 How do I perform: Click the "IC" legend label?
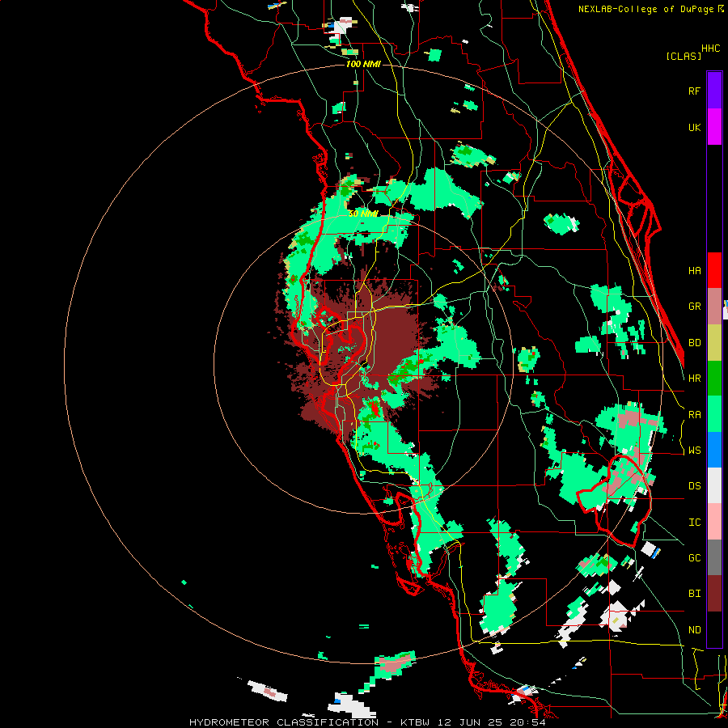694,523
